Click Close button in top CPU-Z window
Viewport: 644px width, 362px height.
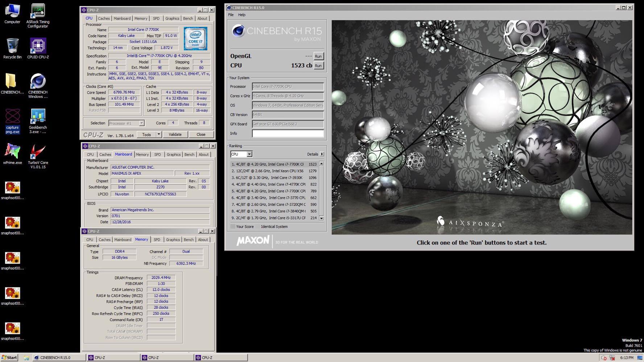point(201,134)
